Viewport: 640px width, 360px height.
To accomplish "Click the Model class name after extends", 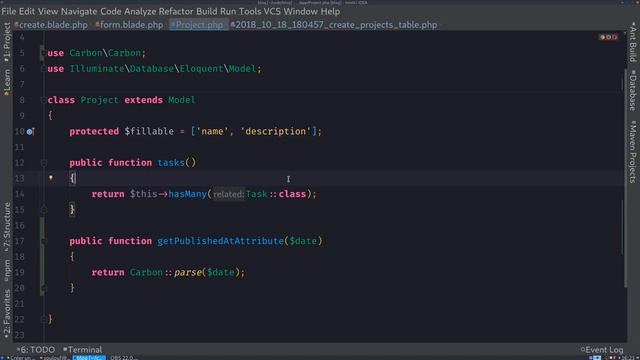I will 182,100.
